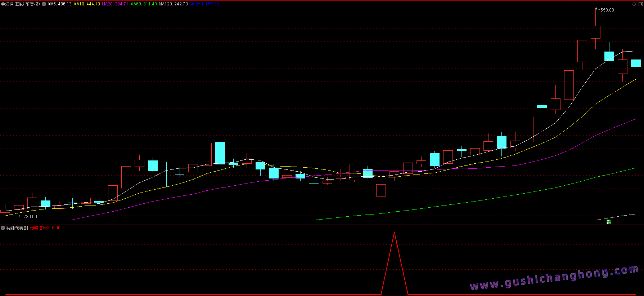644x296 pixels.
Task: Select the MA5 indicator label
Action: point(59,4)
